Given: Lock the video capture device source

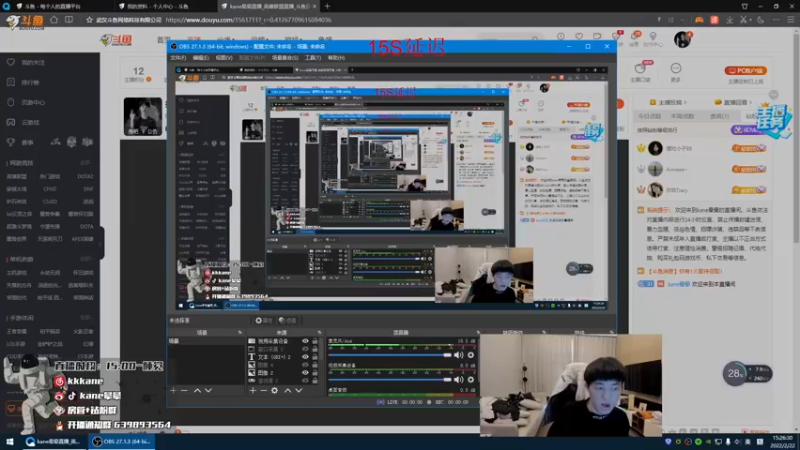Looking at the screenshot, I should tap(315, 341).
